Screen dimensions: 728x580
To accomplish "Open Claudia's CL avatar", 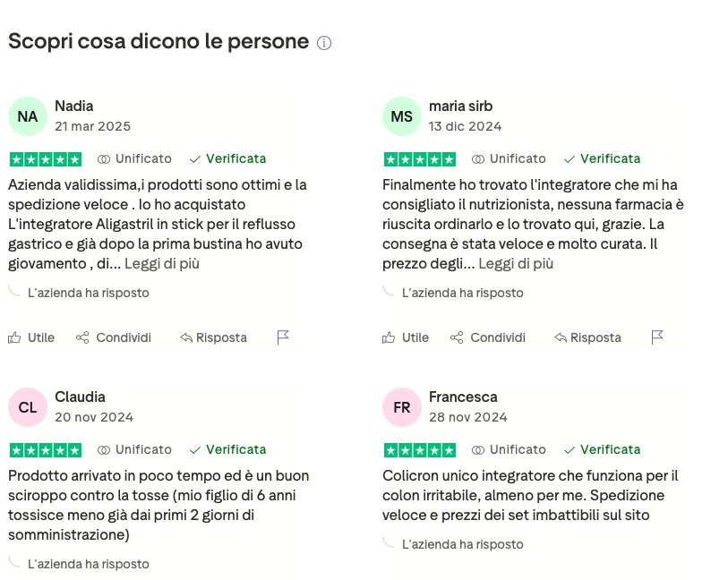I will 28,407.
